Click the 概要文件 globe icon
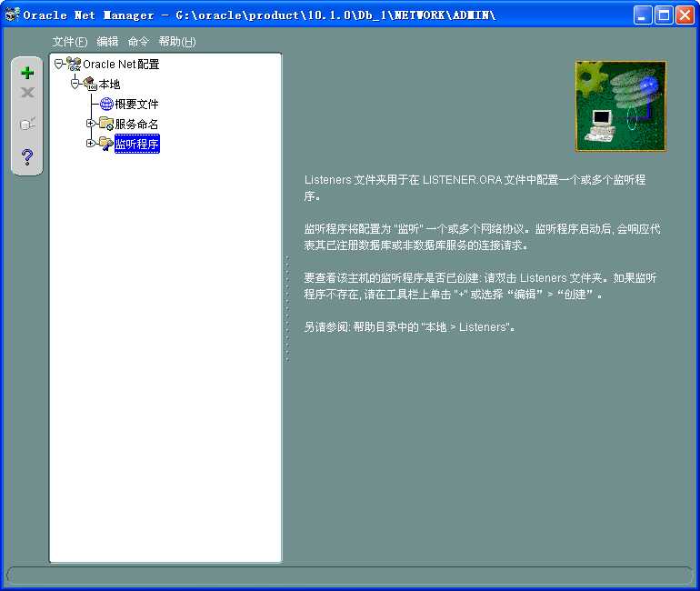The height and width of the screenshot is (591, 700). pos(106,104)
